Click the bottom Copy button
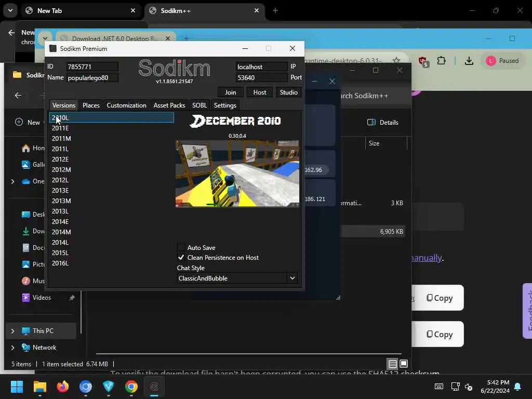 click(439, 334)
